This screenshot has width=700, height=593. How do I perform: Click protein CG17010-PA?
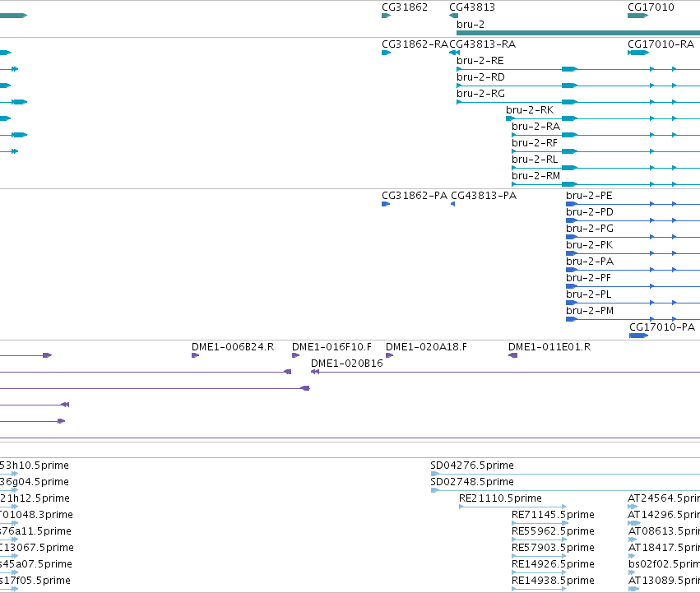[x=662, y=327]
